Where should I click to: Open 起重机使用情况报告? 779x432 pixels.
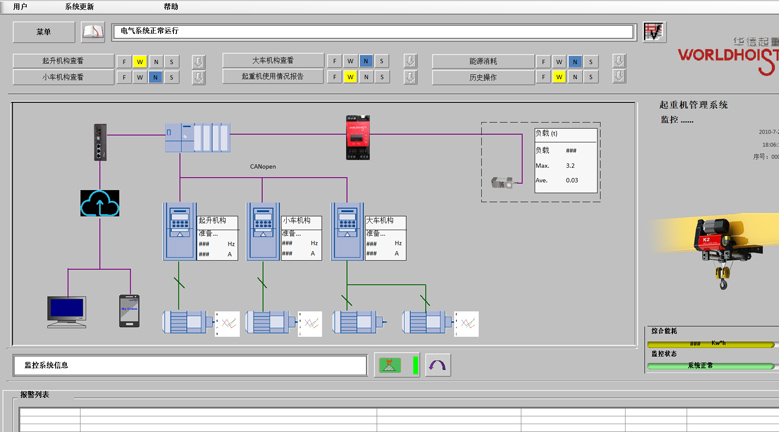(x=272, y=76)
